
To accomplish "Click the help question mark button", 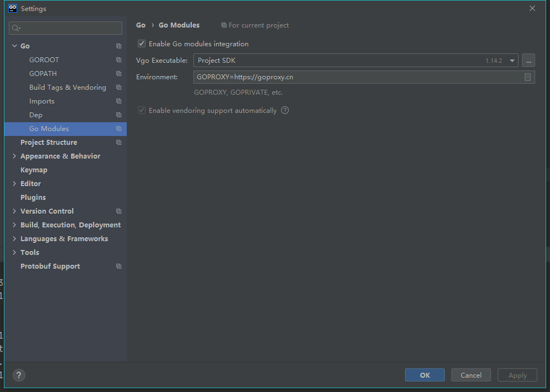I will coord(19,375).
